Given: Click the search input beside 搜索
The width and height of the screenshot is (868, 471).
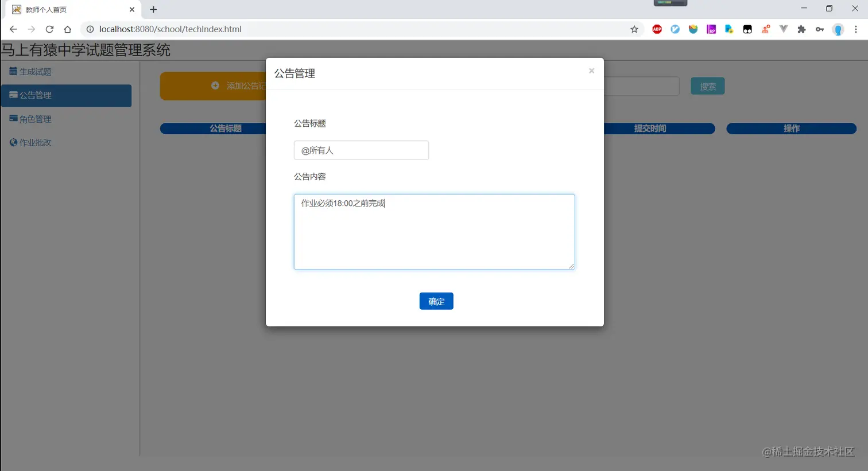Looking at the screenshot, I should 642,86.
